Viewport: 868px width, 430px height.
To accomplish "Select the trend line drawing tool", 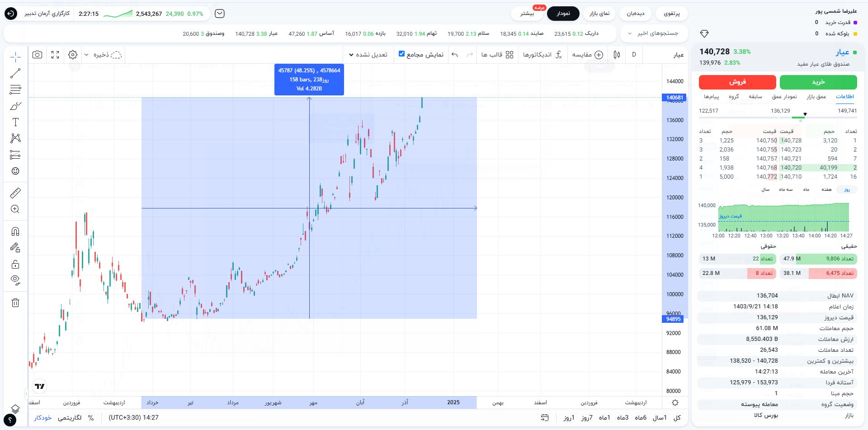I will click(15, 73).
